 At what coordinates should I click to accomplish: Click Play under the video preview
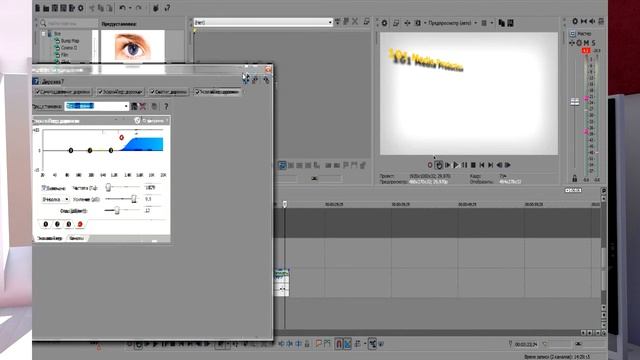point(456,165)
